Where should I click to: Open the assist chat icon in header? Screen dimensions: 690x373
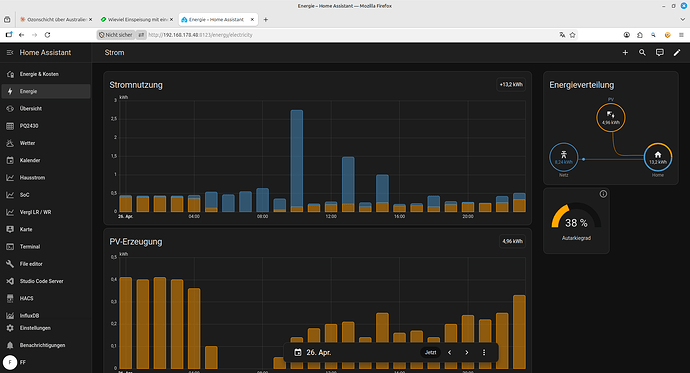coord(660,52)
